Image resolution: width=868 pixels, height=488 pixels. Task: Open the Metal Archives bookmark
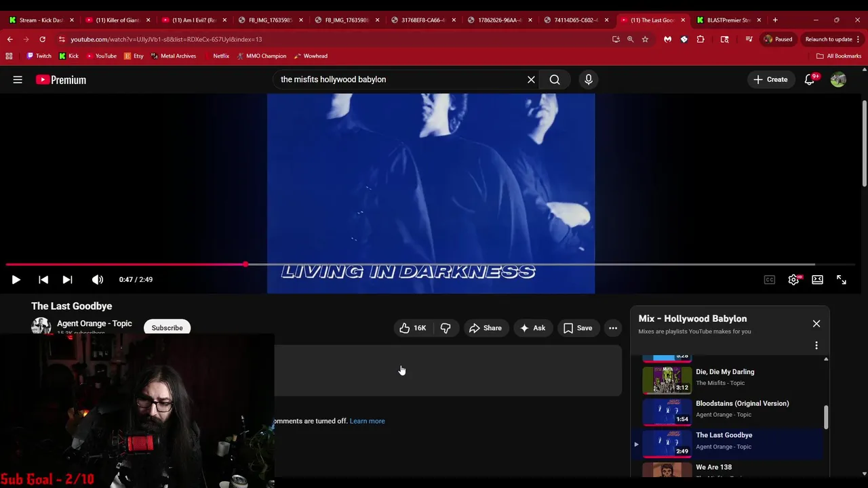tap(174, 56)
